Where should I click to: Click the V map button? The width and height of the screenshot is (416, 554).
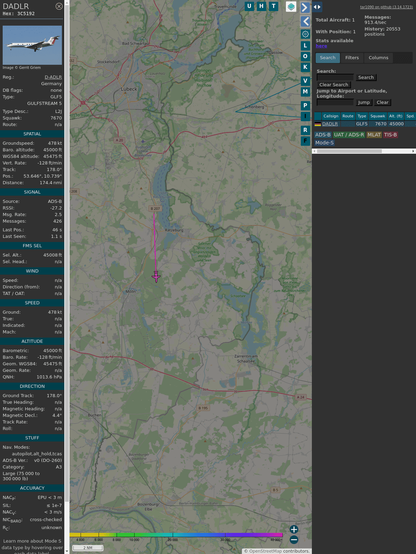(x=305, y=81)
